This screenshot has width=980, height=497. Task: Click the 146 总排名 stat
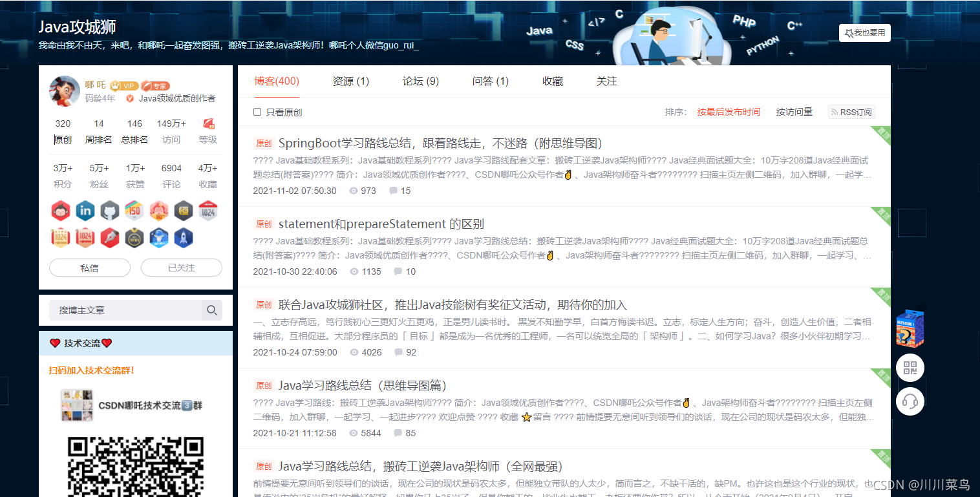135,131
